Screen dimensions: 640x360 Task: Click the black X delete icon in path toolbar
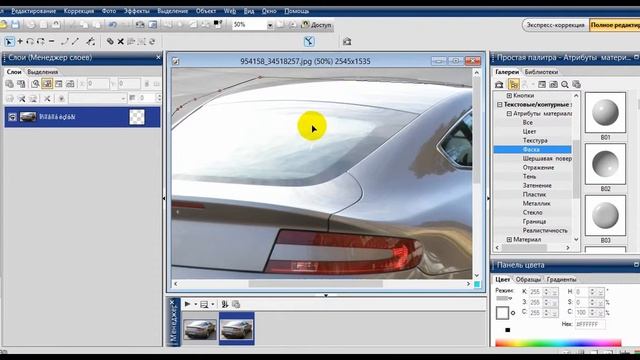(120, 41)
